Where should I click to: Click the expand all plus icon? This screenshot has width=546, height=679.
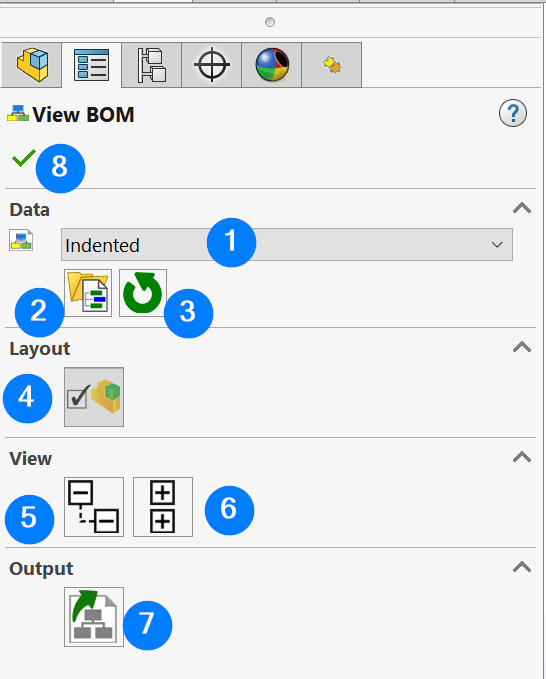[163, 507]
